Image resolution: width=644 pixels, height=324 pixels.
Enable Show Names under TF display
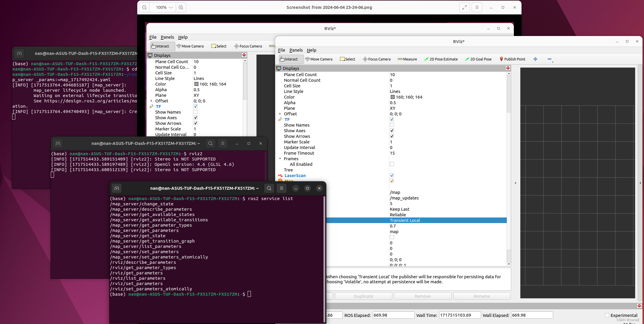[392, 125]
